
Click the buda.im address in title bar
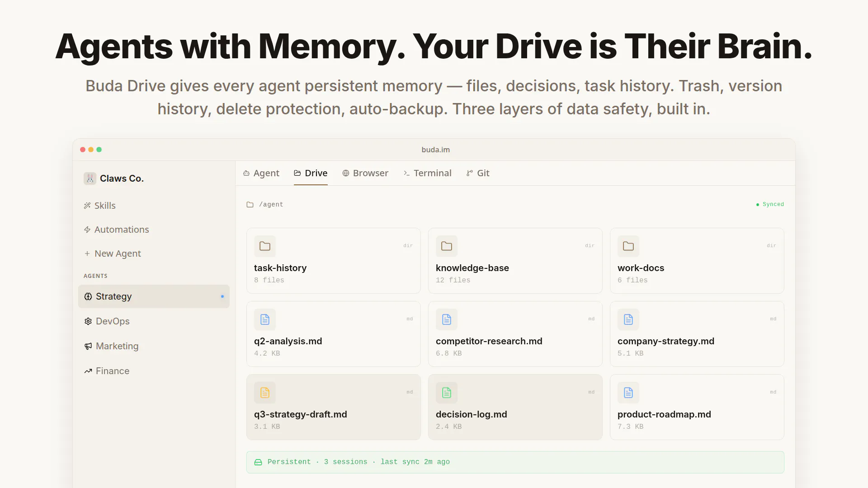435,150
